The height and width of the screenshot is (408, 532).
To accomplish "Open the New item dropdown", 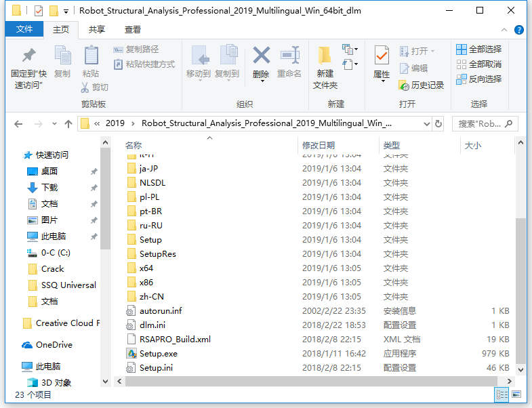I will point(350,50).
